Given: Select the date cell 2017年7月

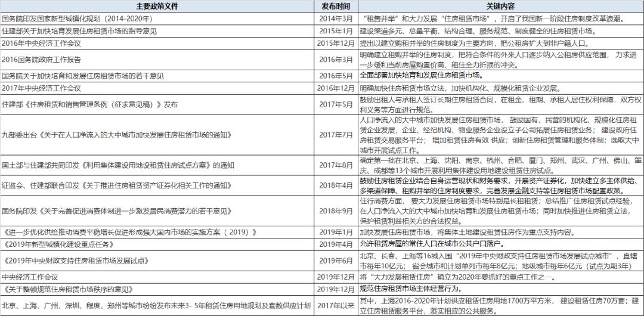Looking at the screenshot, I should click(x=337, y=135).
